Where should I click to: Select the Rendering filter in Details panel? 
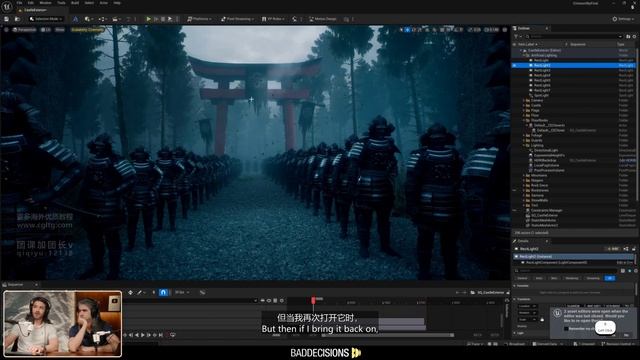[571, 278]
